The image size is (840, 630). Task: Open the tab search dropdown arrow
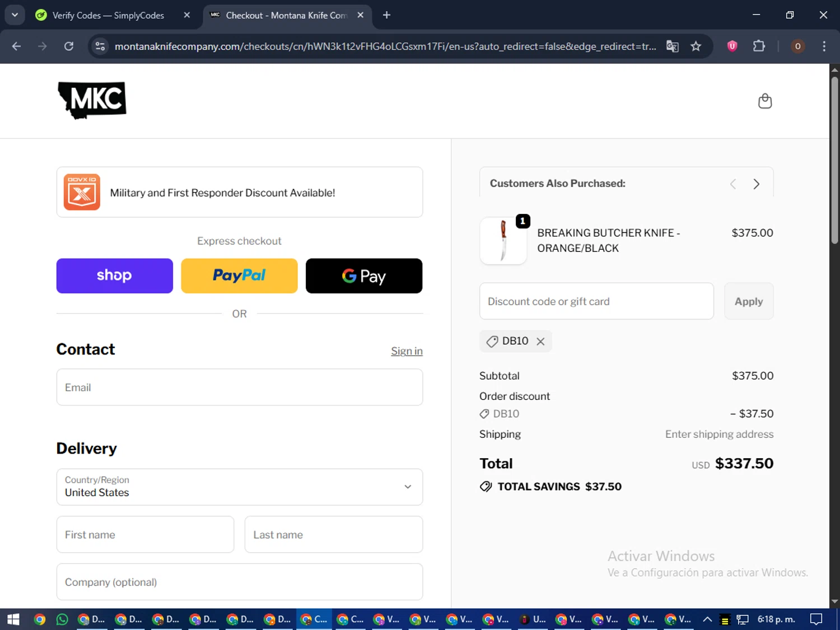pos(15,15)
